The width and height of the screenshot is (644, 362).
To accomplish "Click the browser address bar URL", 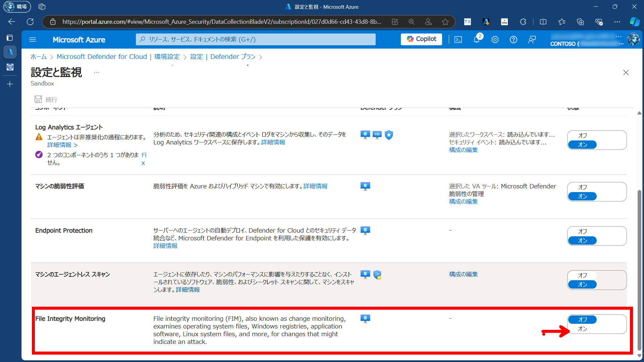I will (221, 22).
